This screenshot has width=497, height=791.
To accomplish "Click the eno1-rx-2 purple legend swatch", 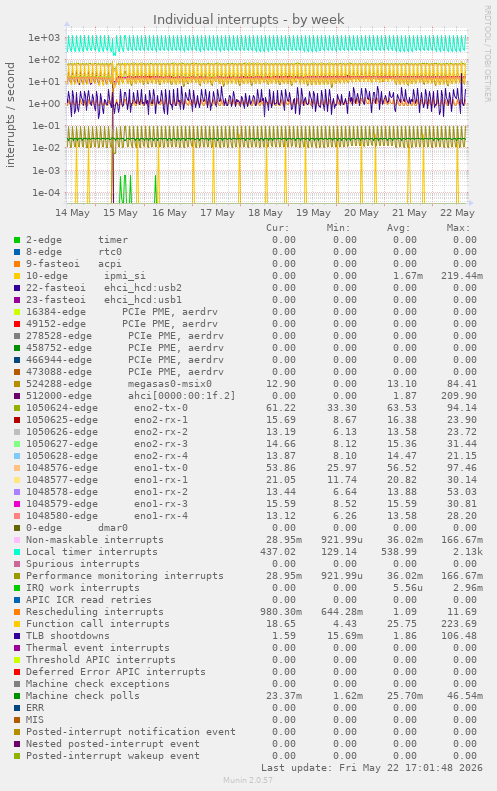I will coord(17,492).
